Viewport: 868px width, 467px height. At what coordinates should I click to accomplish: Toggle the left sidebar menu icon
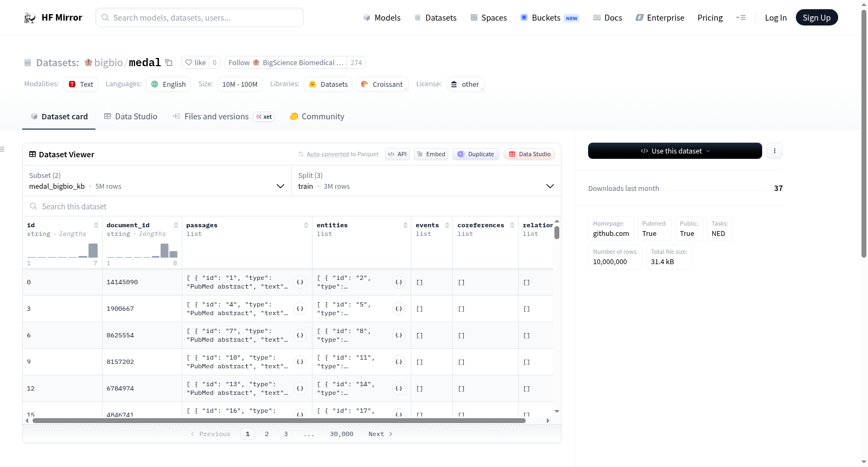(2, 149)
